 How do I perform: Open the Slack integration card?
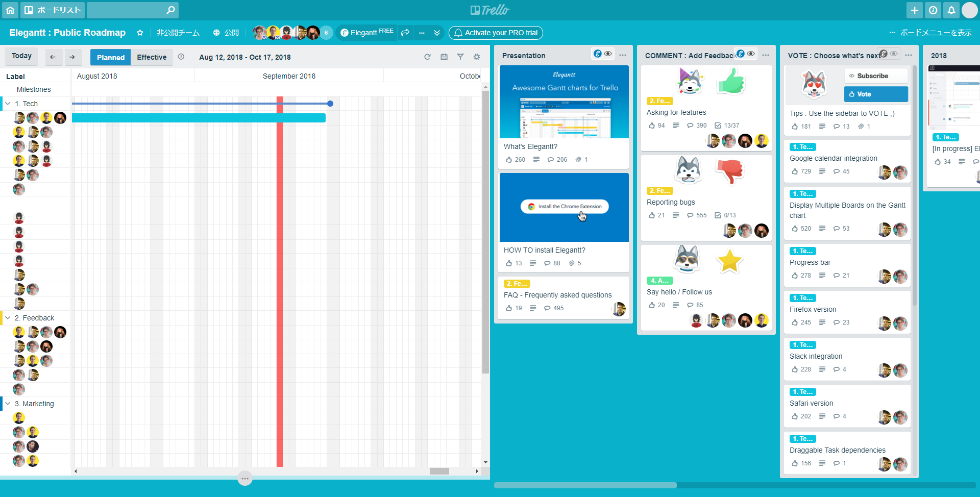[x=847, y=359]
